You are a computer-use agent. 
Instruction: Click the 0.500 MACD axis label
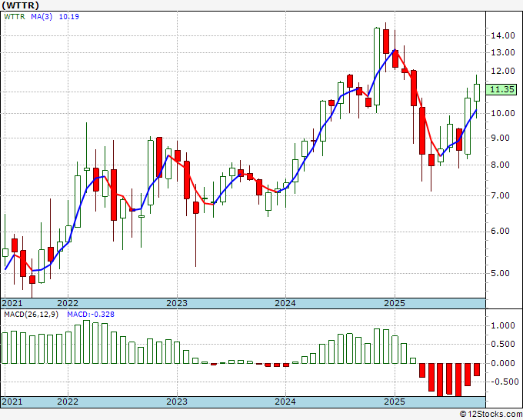coord(505,345)
